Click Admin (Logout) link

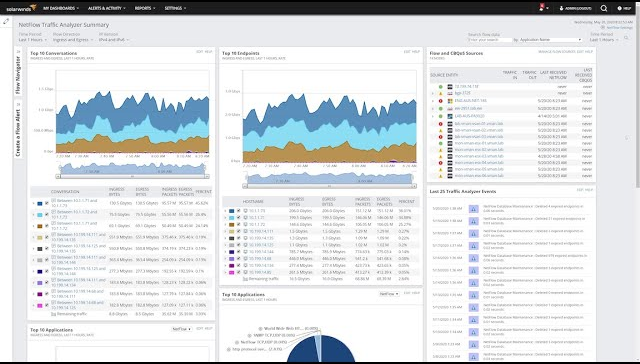[575, 8]
